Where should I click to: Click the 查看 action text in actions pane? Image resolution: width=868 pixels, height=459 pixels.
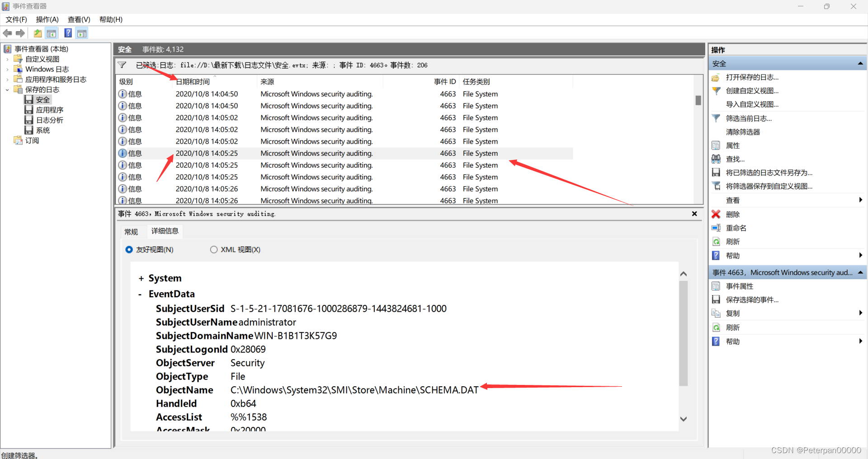coord(733,200)
